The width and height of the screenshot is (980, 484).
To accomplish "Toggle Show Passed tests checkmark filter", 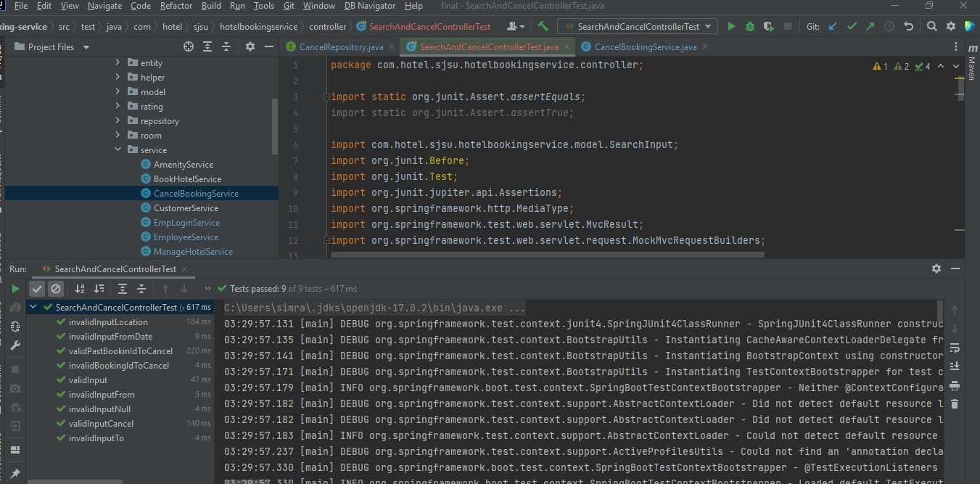I will (x=36, y=288).
